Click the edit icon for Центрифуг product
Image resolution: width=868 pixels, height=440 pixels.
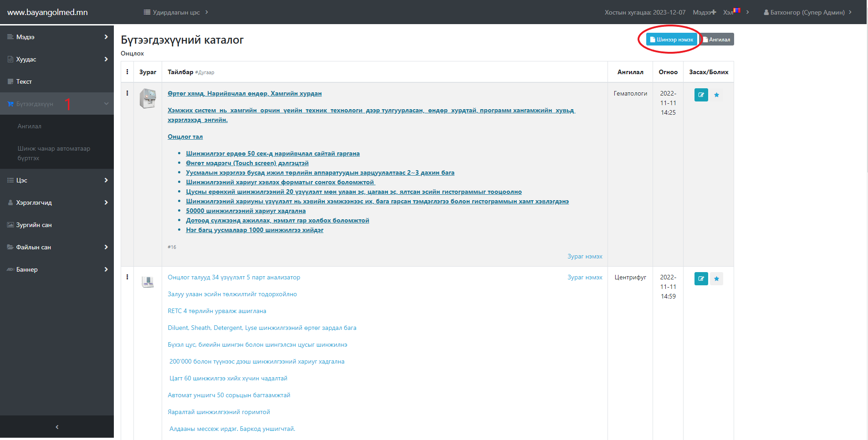701,278
